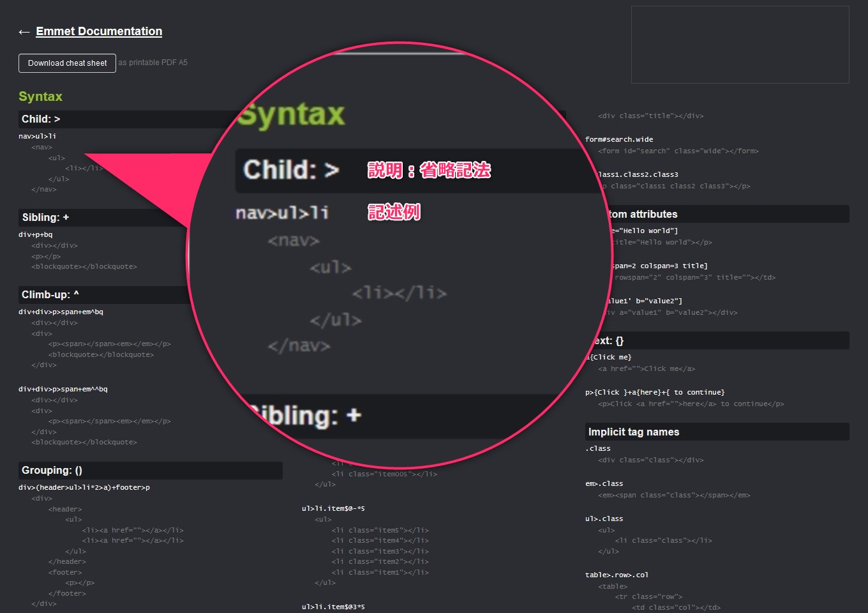Viewport: 868px width, 613px height.
Task: Click the green Syntax heading at left
Action: (40, 96)
